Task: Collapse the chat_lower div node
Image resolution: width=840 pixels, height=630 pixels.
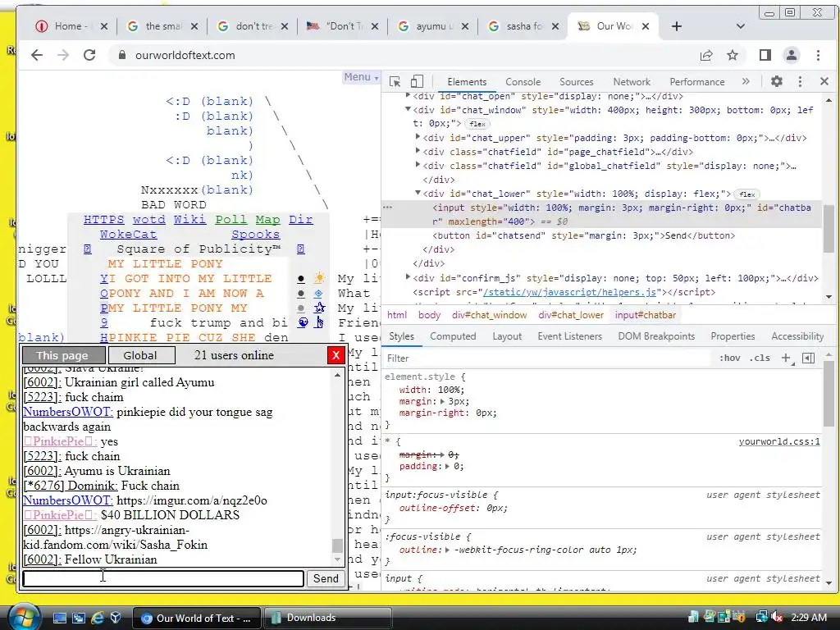Action: click(418, 193)
